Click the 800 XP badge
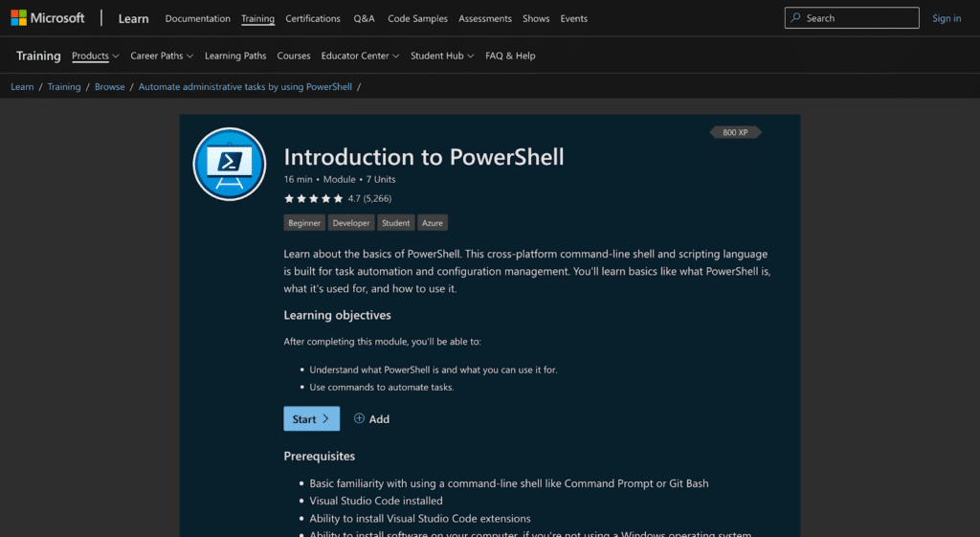 (x=735, y=132)
